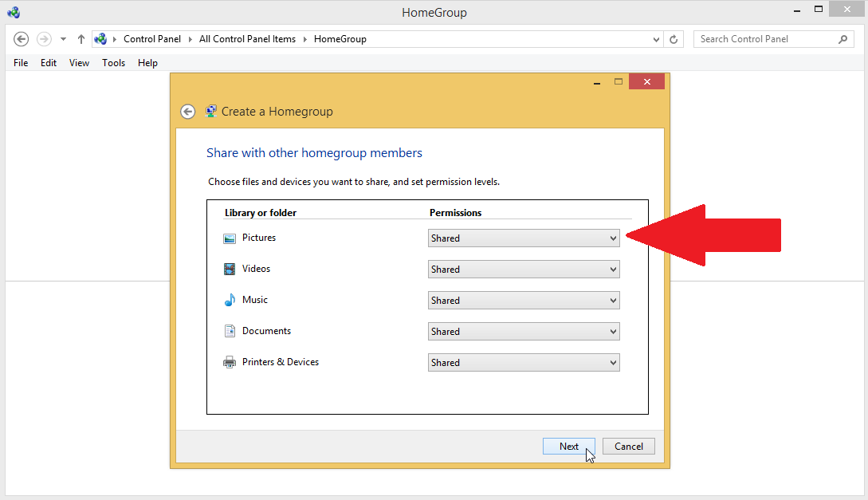Image resolution: width=868 pixels, height=500 pixels.
Task: Open the Tools menu
Action: click(x=113, y=63)
